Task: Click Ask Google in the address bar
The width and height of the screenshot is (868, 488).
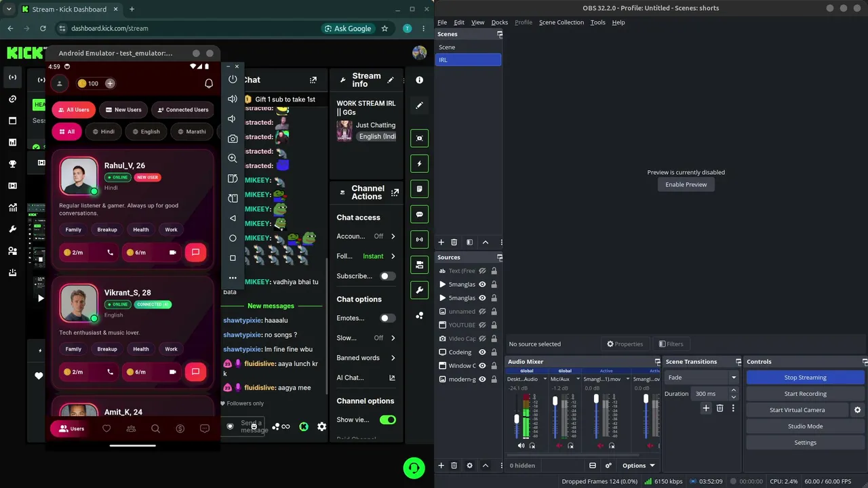Action: (x=348, y=28)
